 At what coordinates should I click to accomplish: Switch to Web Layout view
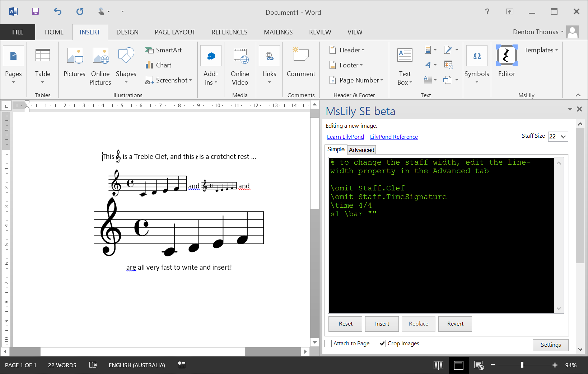(x=479, y=365)
